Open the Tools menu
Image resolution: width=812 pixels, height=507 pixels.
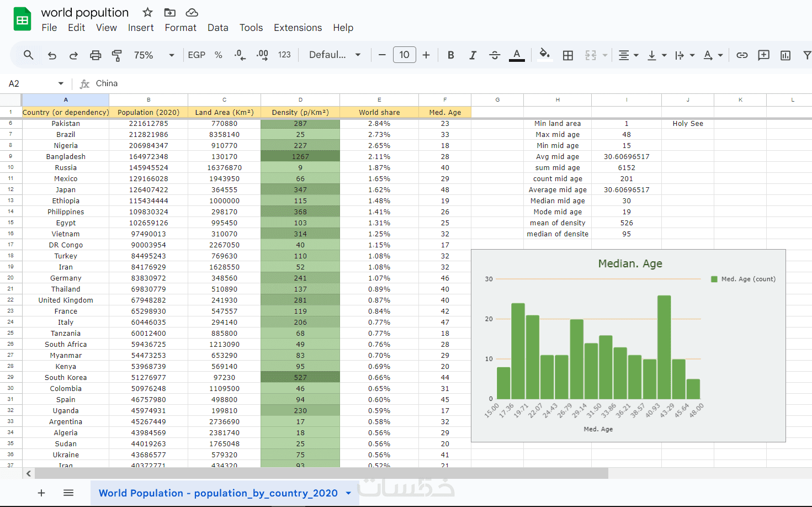click(x=251, y=28)
